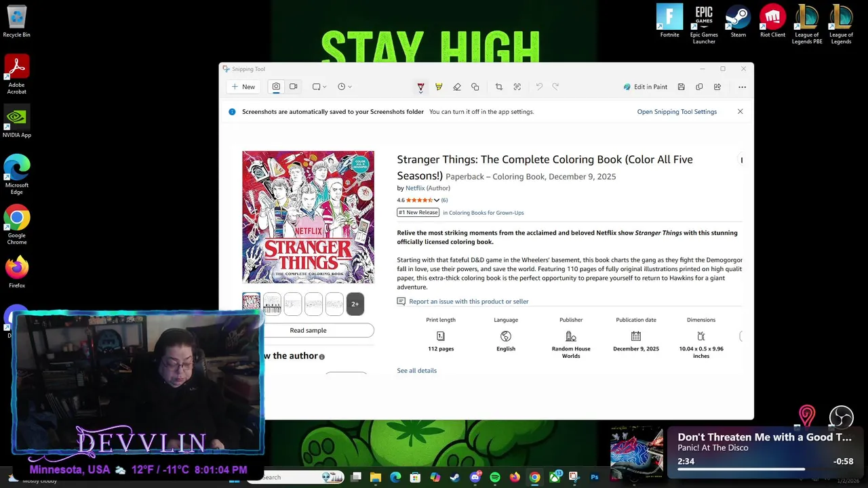Open Epic Games Launcher desktop shortcut
868x488 pixels.
point(704,24)
